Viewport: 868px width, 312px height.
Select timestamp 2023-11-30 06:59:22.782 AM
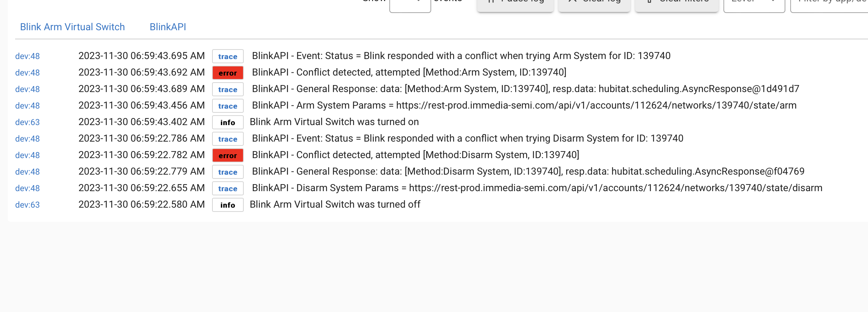[141, 155]
